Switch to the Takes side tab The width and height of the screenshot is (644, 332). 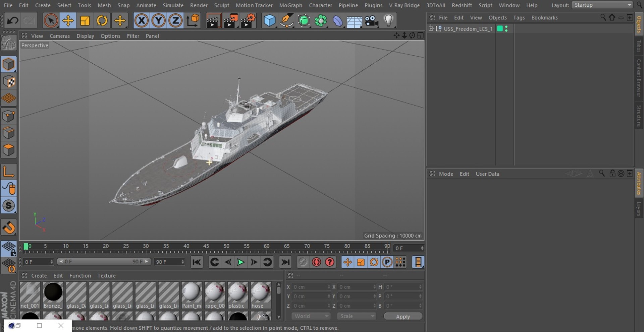click(639, 46)
